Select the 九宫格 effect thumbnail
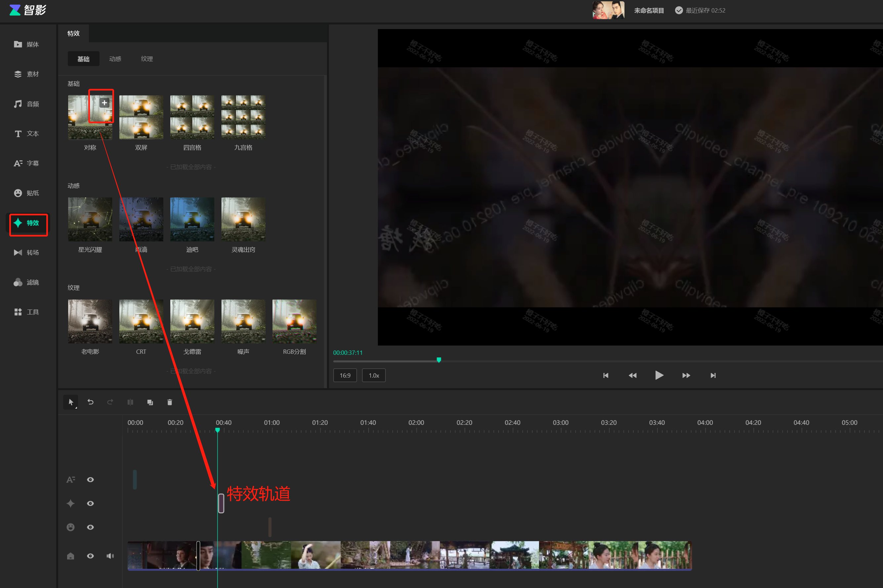 coord(243,117)
